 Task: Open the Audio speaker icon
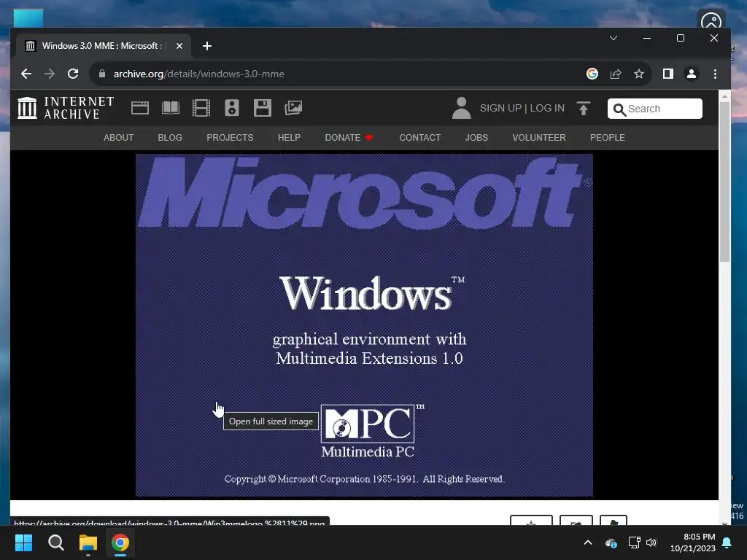click(x=231, y=108)
